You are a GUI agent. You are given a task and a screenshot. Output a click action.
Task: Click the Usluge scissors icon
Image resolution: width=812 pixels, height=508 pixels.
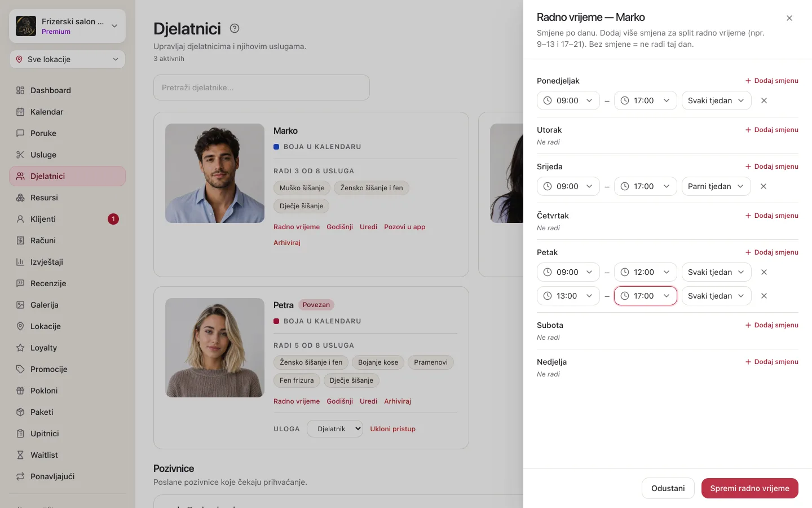20,155
